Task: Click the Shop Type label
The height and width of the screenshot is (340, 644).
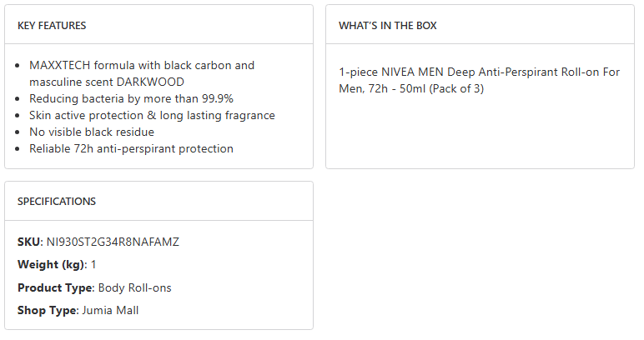Action: click(47, 311)
